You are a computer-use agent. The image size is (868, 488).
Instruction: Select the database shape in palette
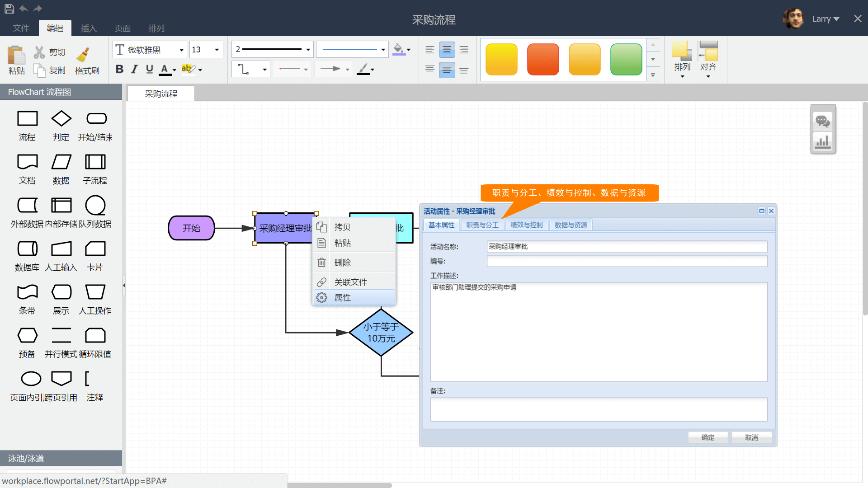pos(27,249)
